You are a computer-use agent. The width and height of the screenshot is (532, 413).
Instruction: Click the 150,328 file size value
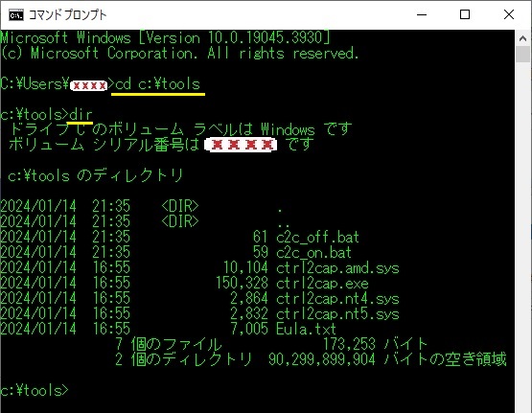[242, 283]
